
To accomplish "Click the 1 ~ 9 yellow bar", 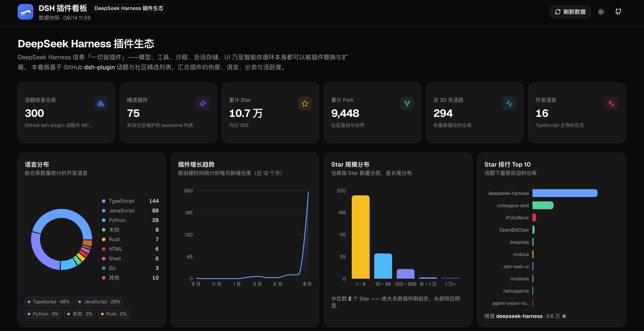I will click(360, 237).
